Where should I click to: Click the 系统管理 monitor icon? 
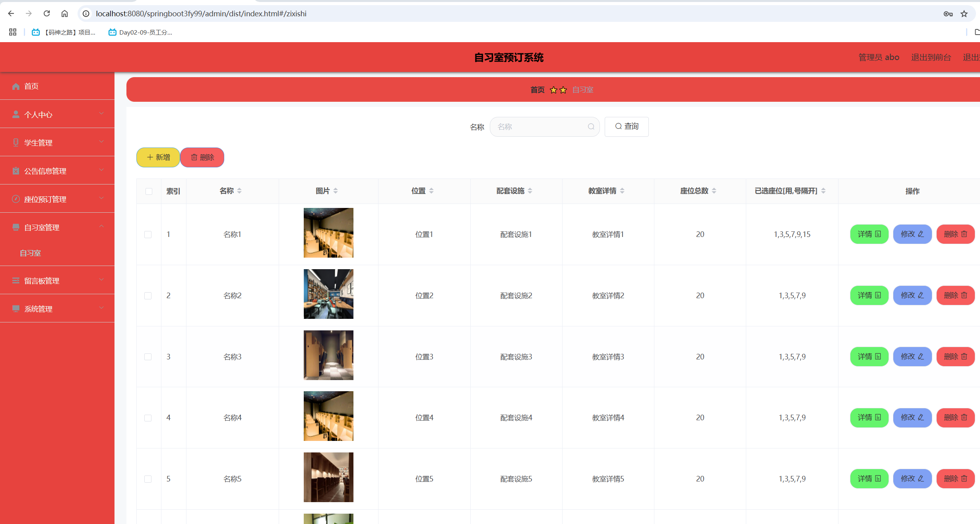pyautogui.click(x=16, y=309)
